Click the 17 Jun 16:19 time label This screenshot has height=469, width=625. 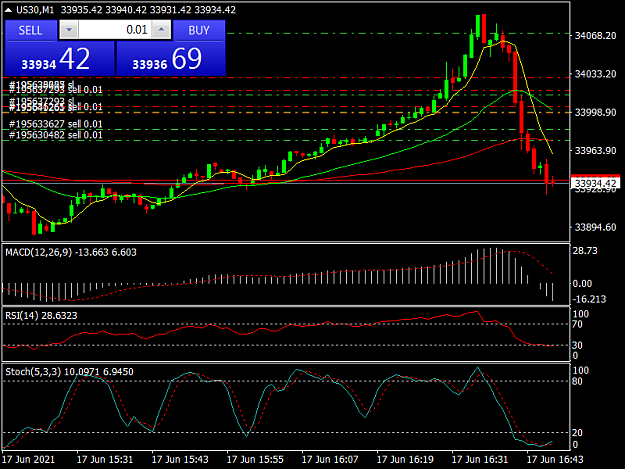click(x=405, y=459)
